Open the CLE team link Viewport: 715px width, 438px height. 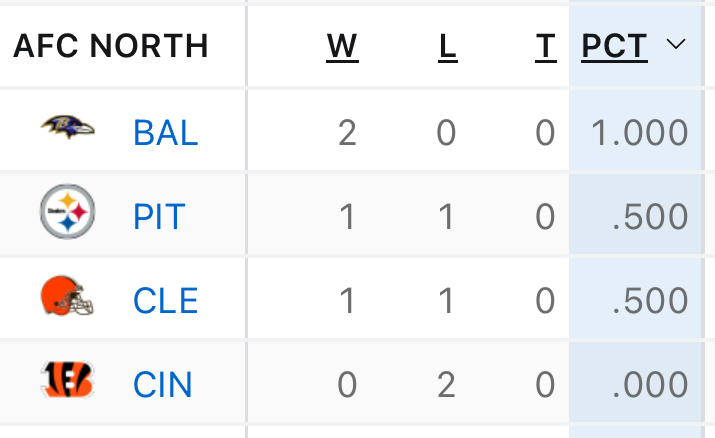pos(166,301)
